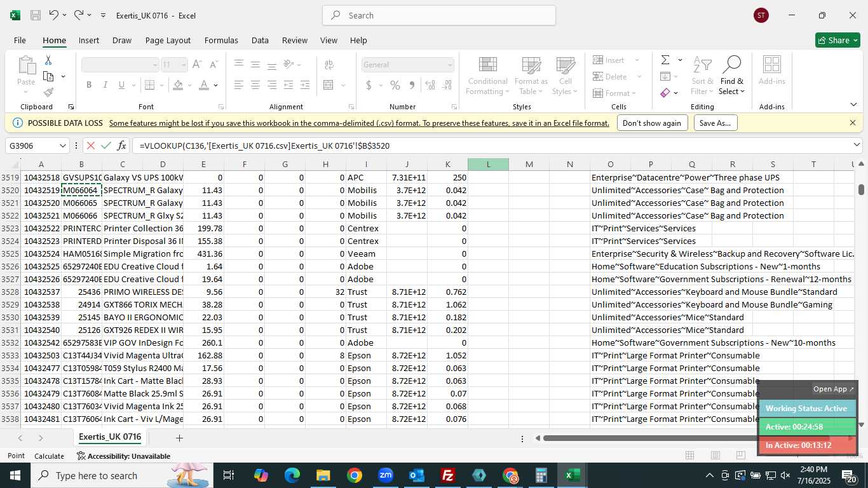Apply Font Color red A
Viewport: 868px width, 488px height.
(204, 85)
